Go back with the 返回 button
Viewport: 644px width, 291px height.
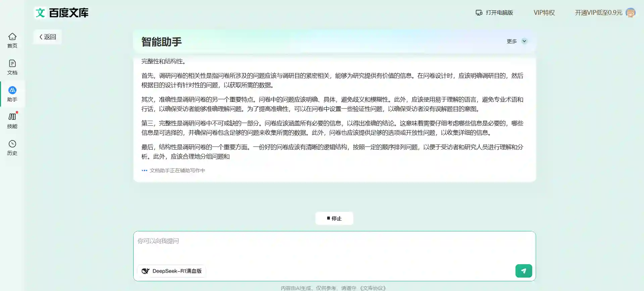pos(48,37)
